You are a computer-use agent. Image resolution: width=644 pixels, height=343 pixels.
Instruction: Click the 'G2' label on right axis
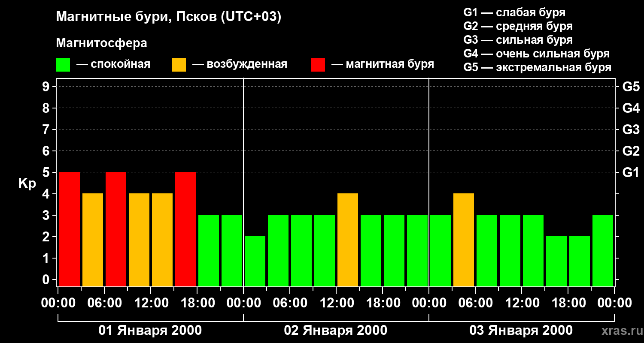[x=631, y=151]
